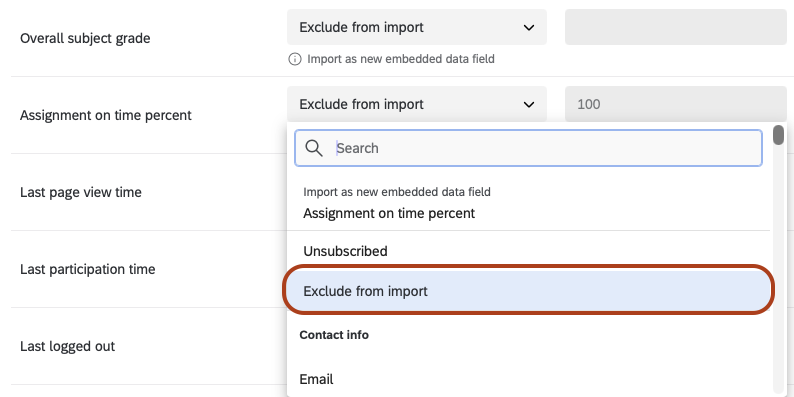Image resolution: width=794 pixels, height=397 pixels.
Task: Click the Last participation time label
Action: (x=88, y=269)
